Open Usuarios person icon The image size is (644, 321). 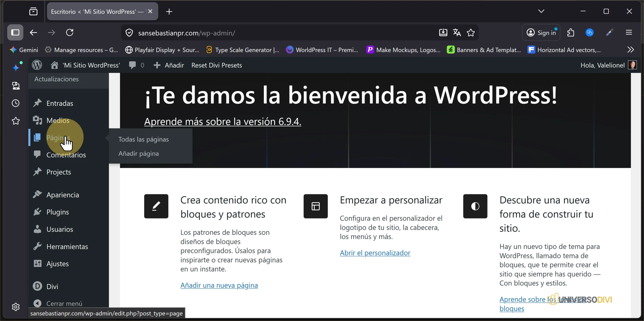pyautogui.click(x=37, y=229)
